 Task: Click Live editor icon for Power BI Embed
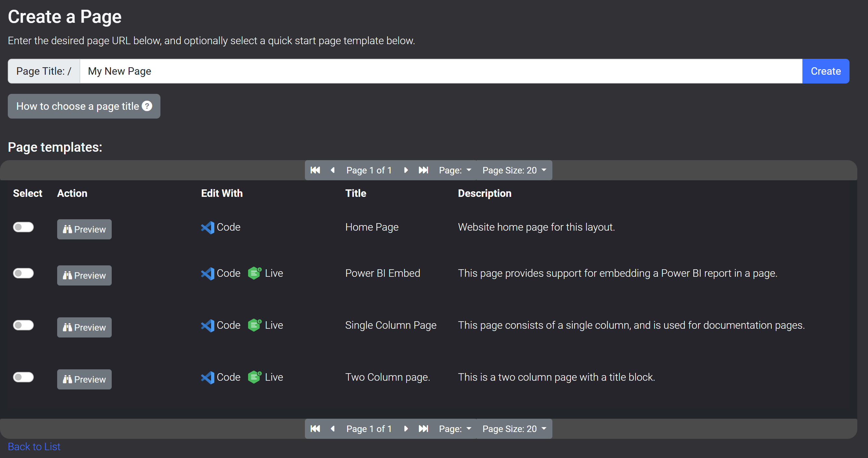tap(255, 273)
